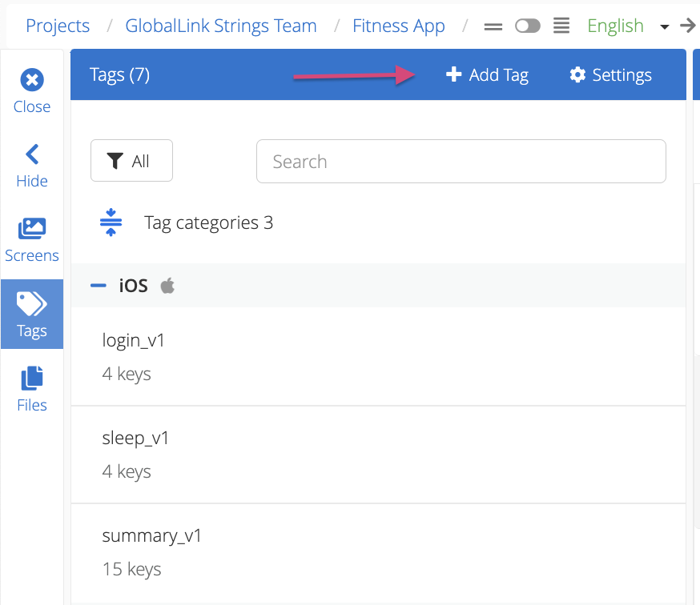700x605 pixels.
Task: Open the English language dropdown arrow
Action: click(664, 26)
